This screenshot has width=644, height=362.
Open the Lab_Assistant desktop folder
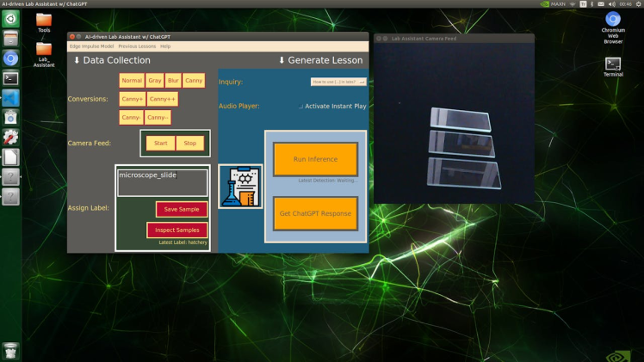(44, 54)
